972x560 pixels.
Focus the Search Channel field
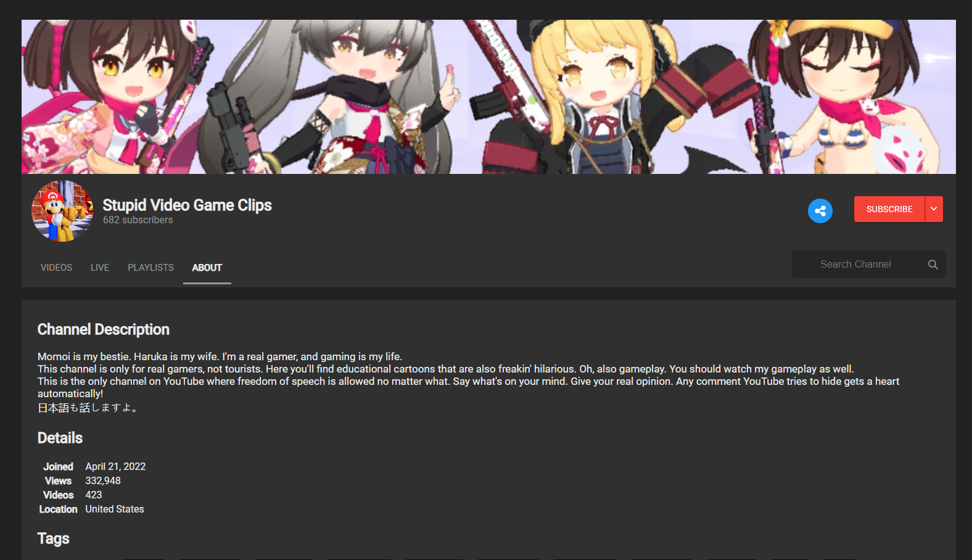tap(857, 265)
